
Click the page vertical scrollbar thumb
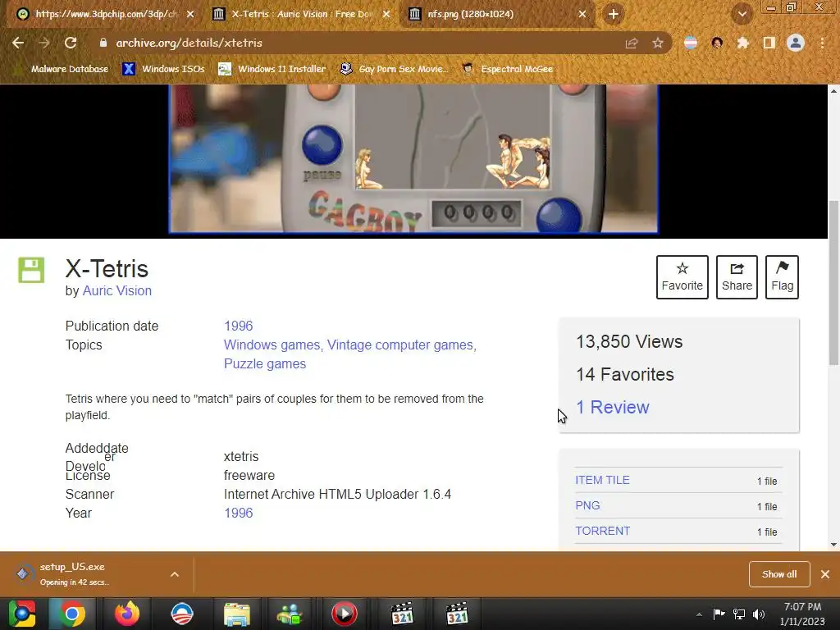coord(833,282)
